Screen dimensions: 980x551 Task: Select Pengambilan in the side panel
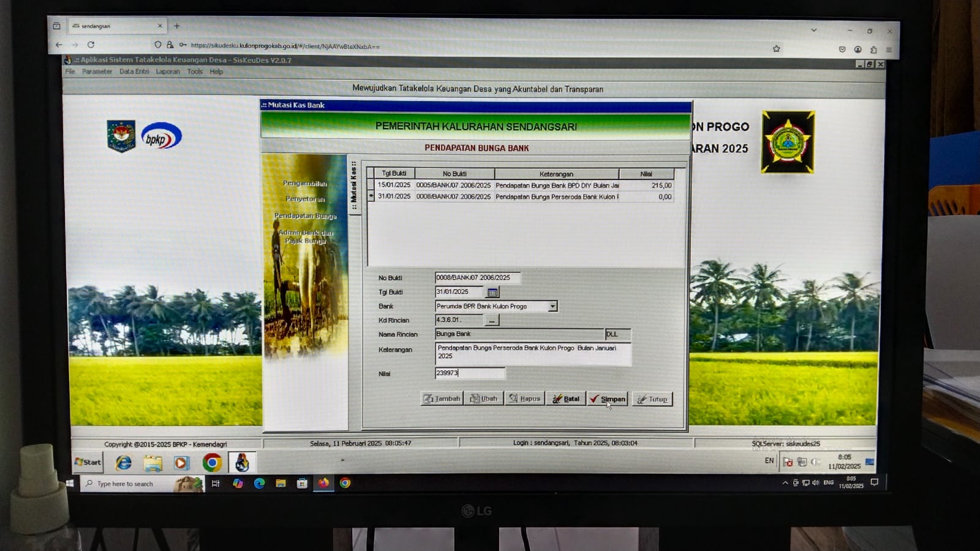click(x=305, y=183)
